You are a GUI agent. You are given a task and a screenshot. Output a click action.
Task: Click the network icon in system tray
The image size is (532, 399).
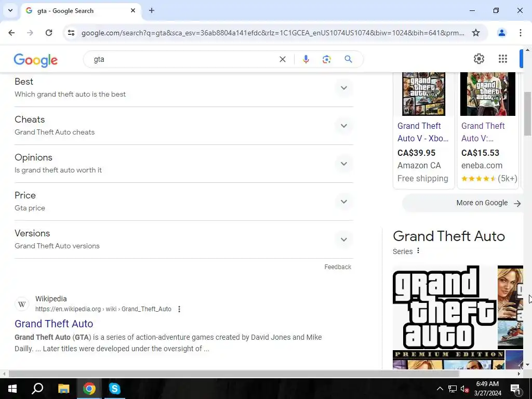[453, 389]
